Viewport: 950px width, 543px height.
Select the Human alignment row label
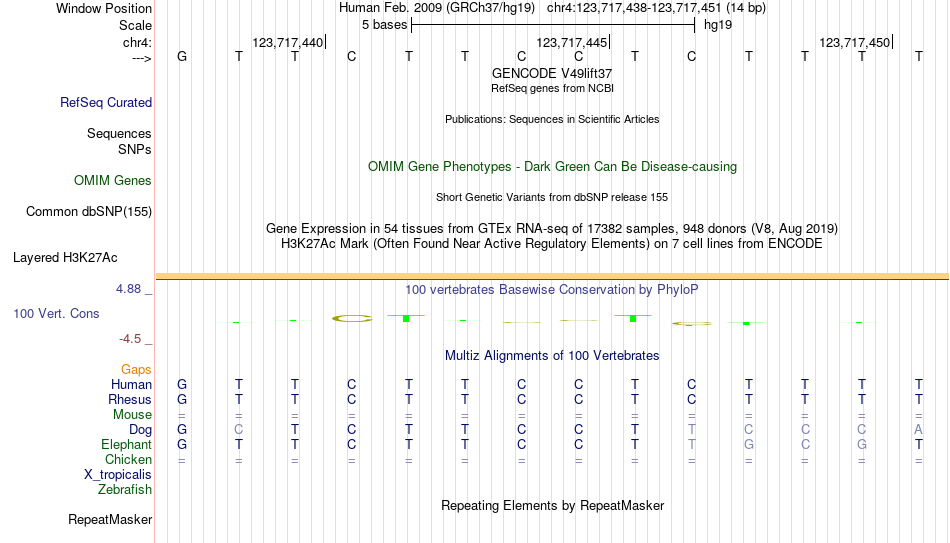click(x=131, y=384)
